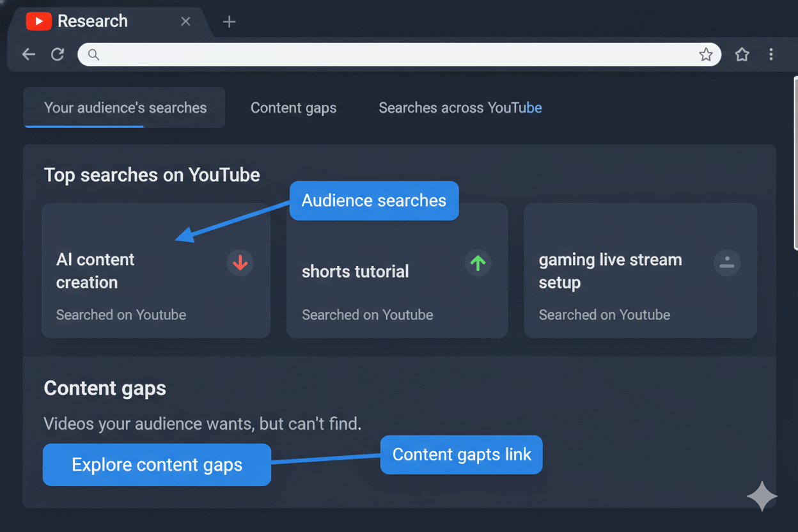Image resolution: width=798 pixels, height=532 pixels.
Task: Click gray icon on gaming live stream setup
Action: point(726,263)
